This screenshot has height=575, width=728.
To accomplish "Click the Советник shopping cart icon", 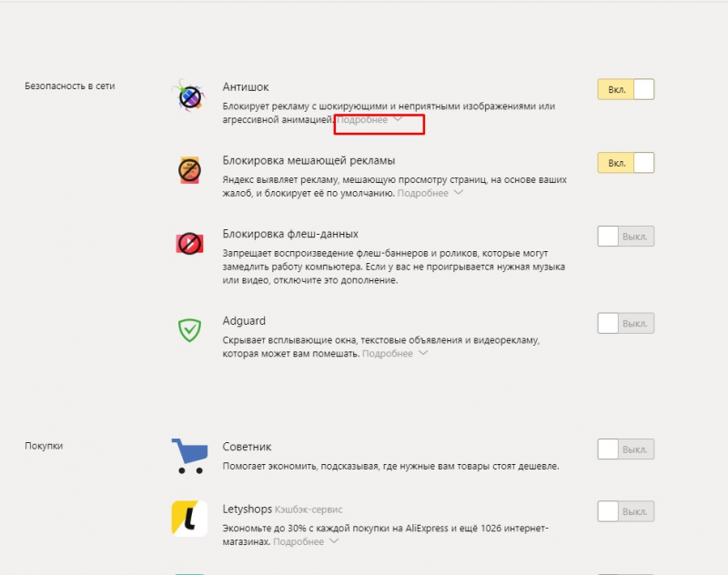I will (189, 456).
